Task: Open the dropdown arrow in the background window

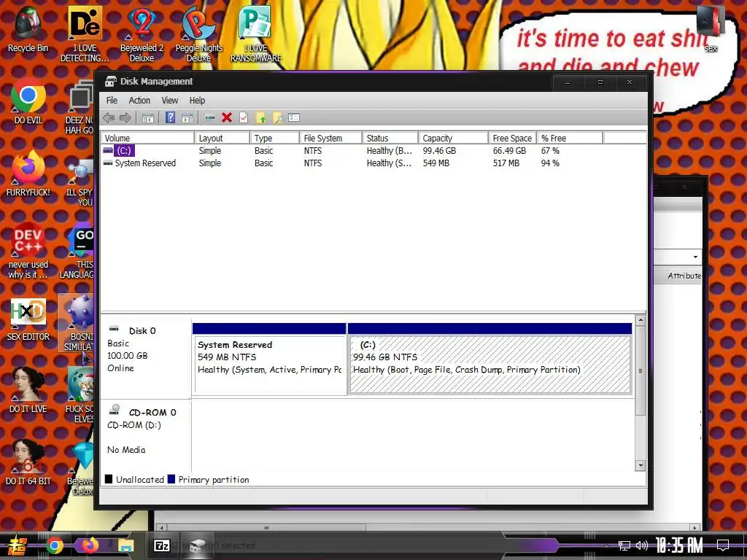Action: (x=695, y=257)
